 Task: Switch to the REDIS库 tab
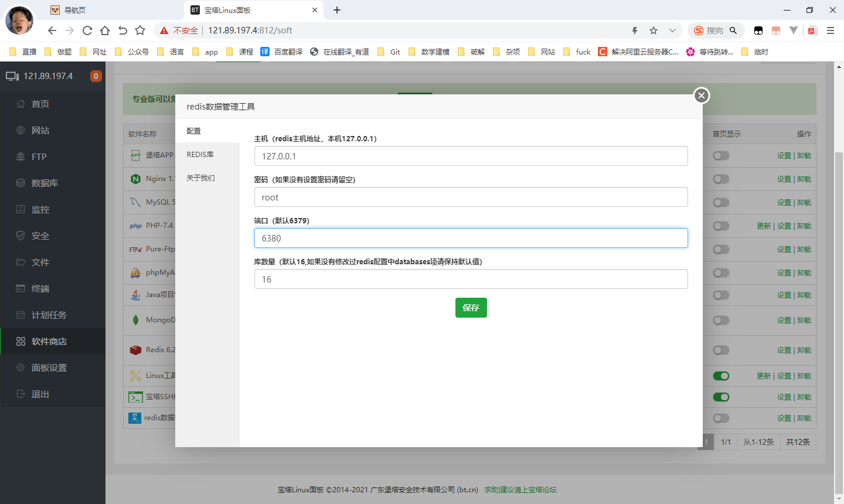tap(200, 155)
